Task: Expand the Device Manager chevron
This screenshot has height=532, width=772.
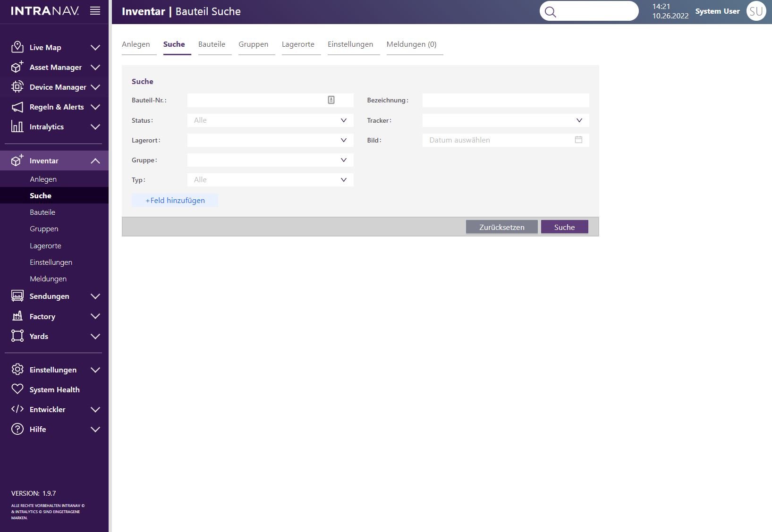Action: [x=95, y=87]
